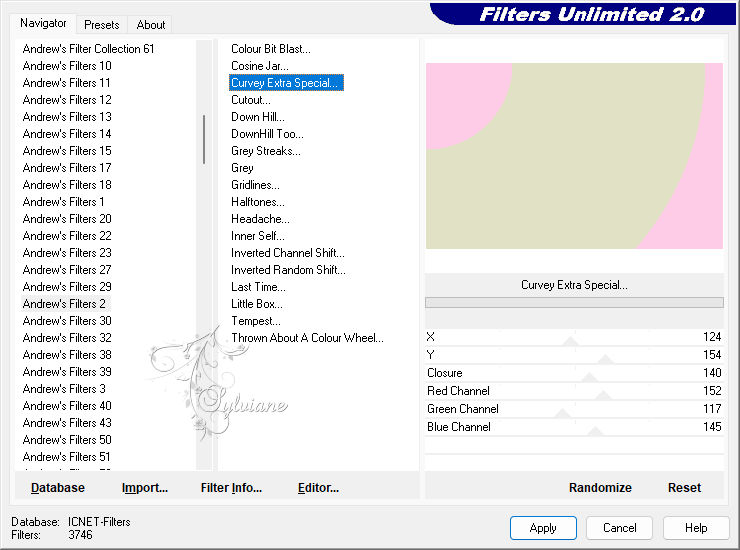Viewport: 740px width, 550px height.
Task: Select Andrew's Filters 17 category
Action: (x=67, y=168)
